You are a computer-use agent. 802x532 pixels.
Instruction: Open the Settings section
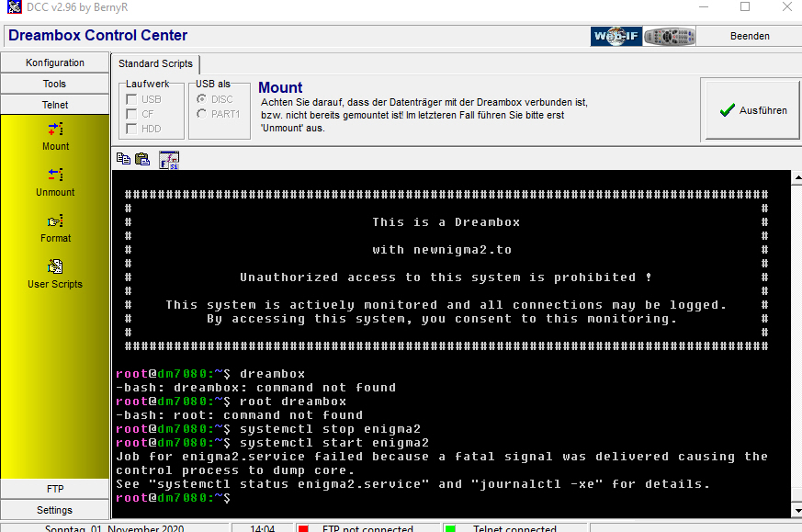coord(55,510)
